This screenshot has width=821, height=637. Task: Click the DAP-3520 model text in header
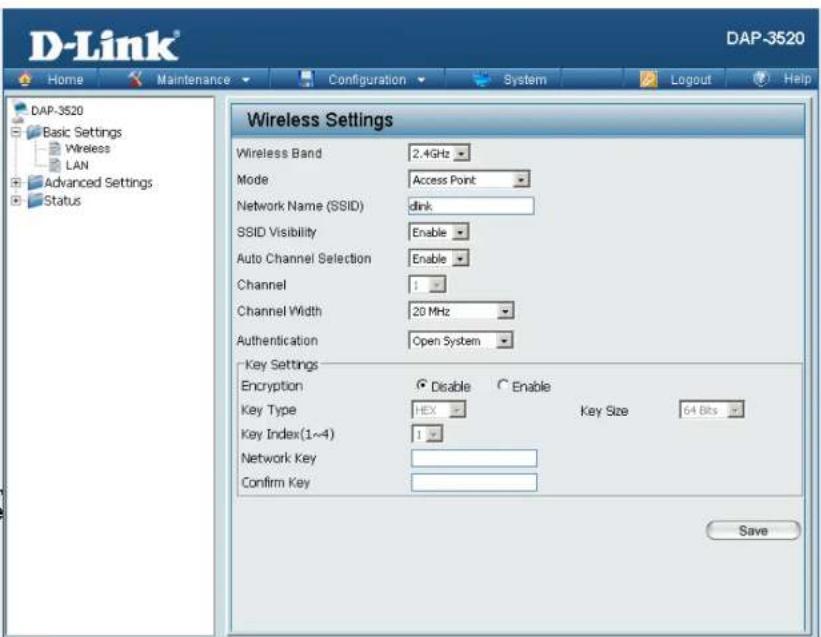(x=765, y=38)
